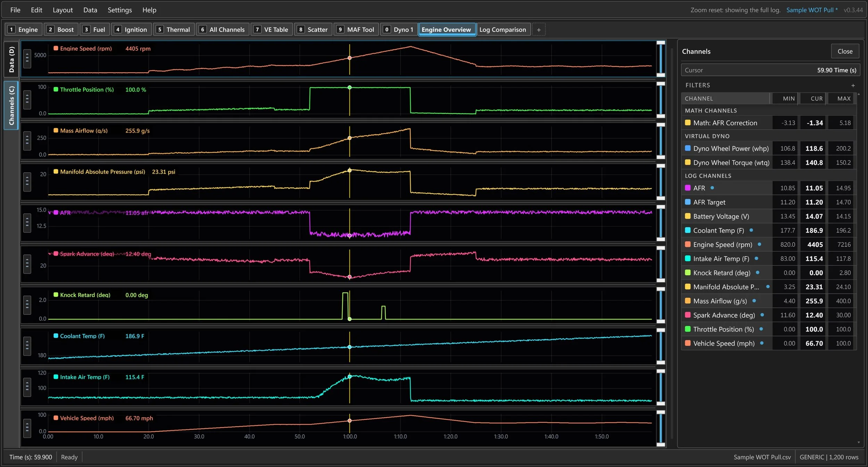Add a filter with the FILTERS plus
The image size is (868, 467).
(x=853, y=85)
